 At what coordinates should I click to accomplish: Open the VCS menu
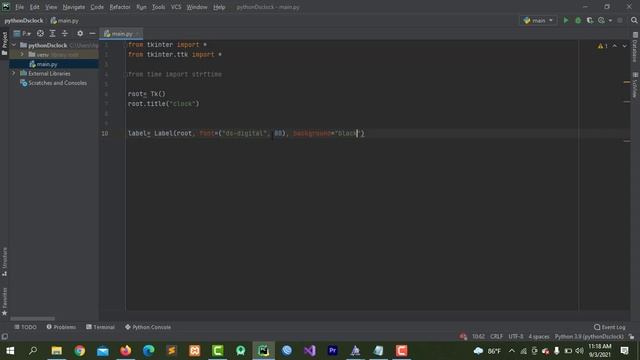[176, 7]
